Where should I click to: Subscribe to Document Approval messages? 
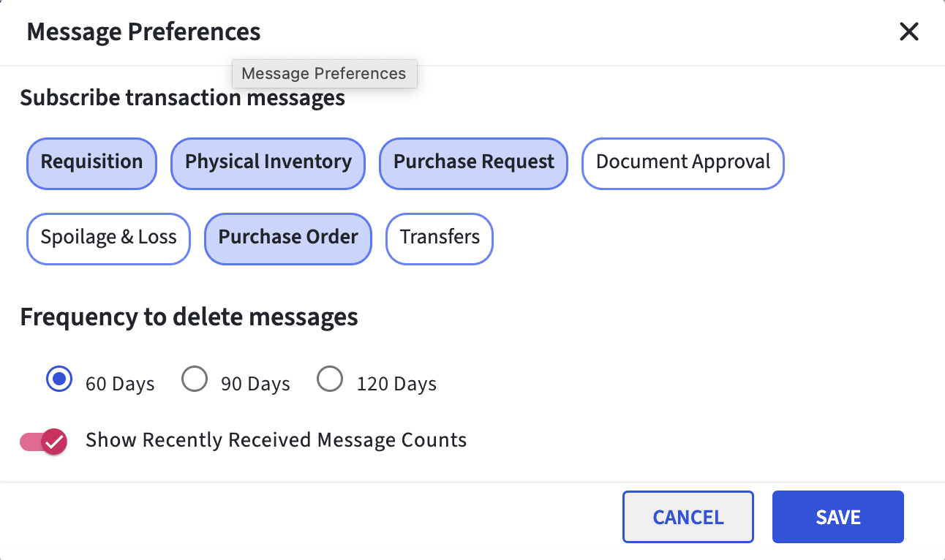click(682, 163)
